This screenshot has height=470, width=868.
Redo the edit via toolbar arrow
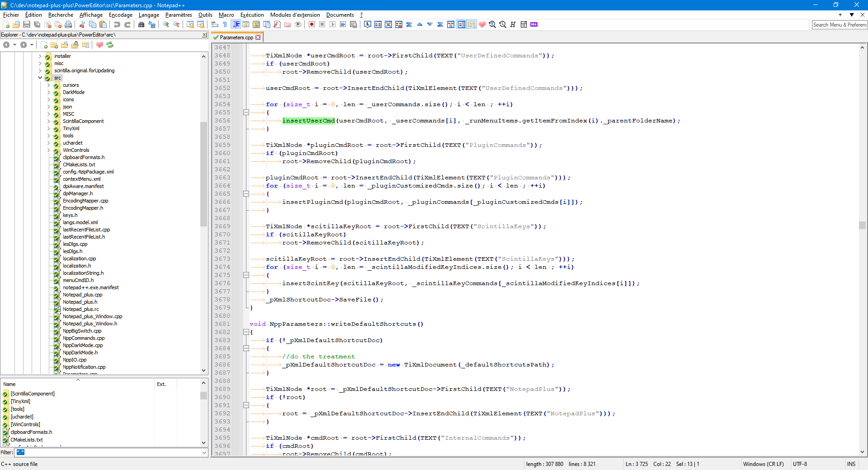[127, 24]
